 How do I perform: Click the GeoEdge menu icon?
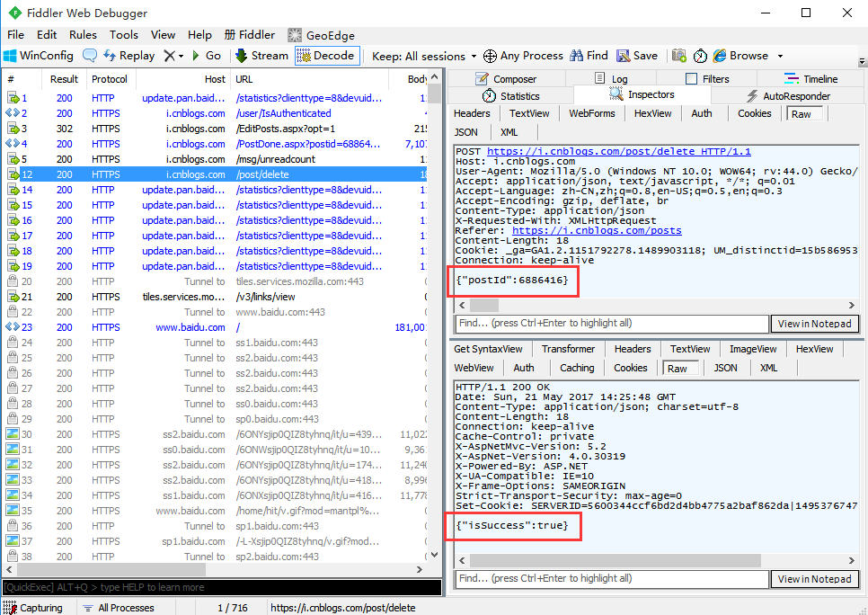[x=295, y=35]
